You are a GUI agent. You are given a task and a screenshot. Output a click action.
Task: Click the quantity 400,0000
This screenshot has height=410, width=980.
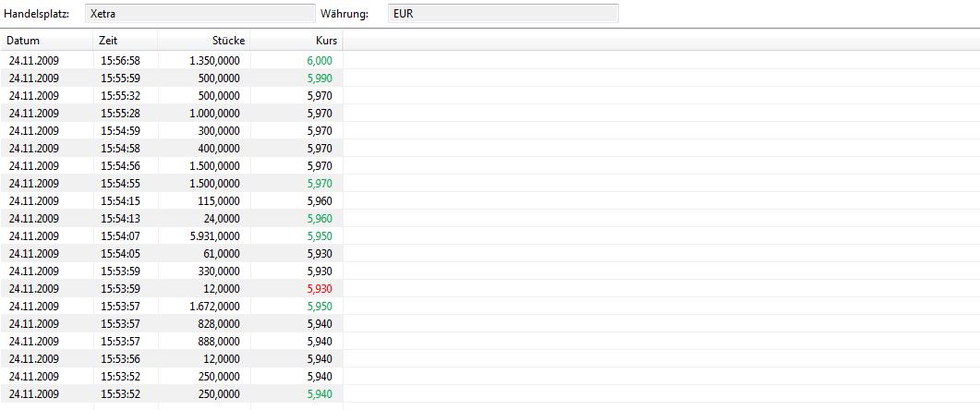coord(219,148)
